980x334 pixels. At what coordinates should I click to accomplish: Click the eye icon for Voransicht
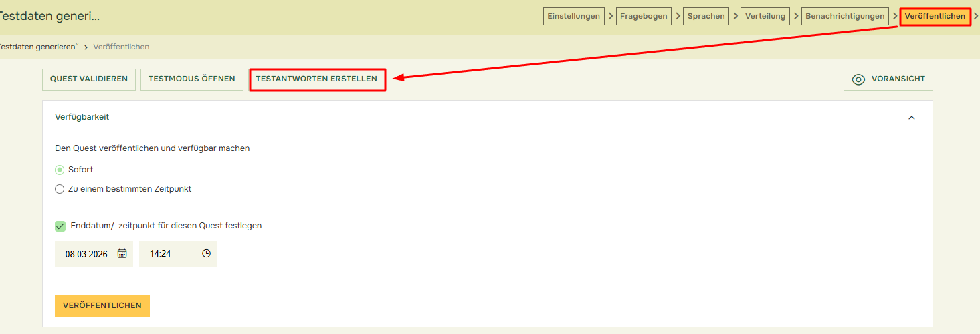[x=858, y=79]
